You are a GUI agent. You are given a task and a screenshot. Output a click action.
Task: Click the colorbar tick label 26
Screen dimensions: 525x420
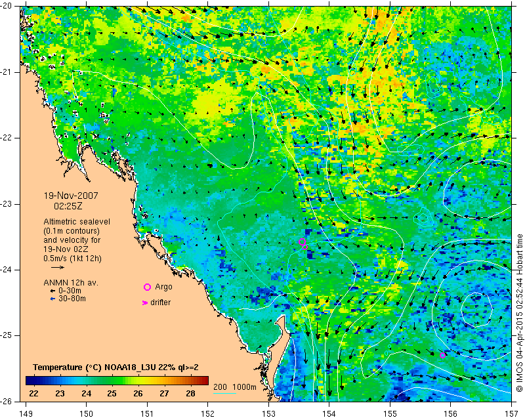(138, 393)
